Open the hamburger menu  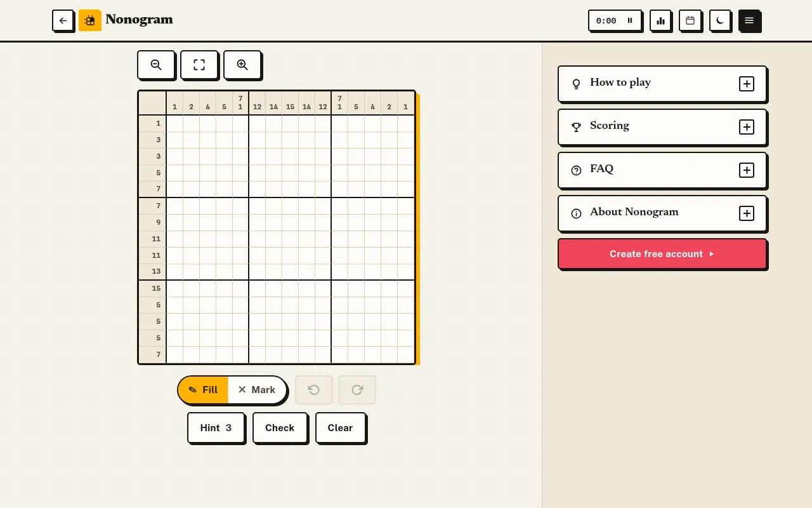(749, 20)
